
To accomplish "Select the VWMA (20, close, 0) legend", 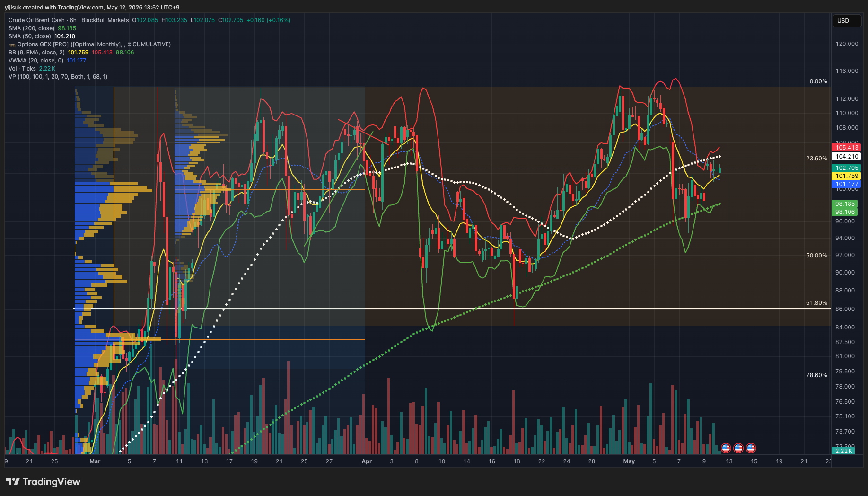I will (x=47, y=61).
